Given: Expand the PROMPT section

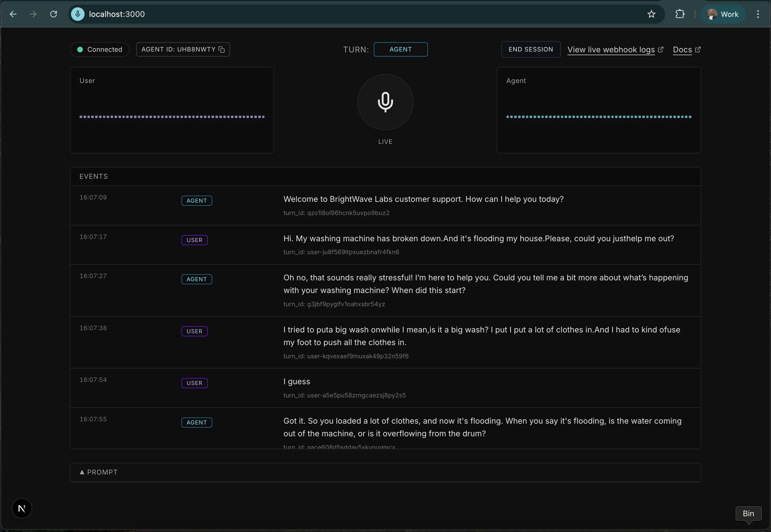Looking at the screenshot, I should point(99,472).
